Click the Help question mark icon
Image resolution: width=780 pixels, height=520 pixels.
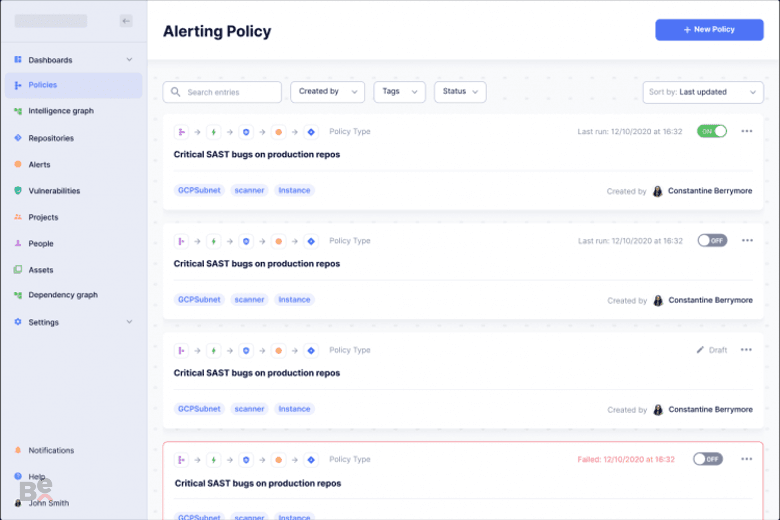(18, 476)
